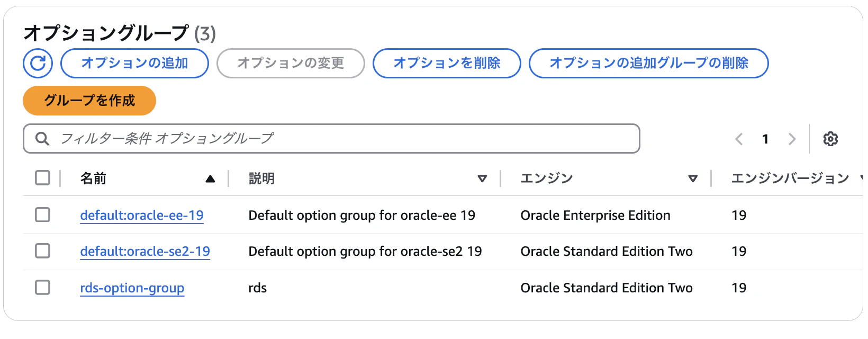Click version 19 in default:oracle-ee-19 row

pyautogui.click(x=739, y=216)
